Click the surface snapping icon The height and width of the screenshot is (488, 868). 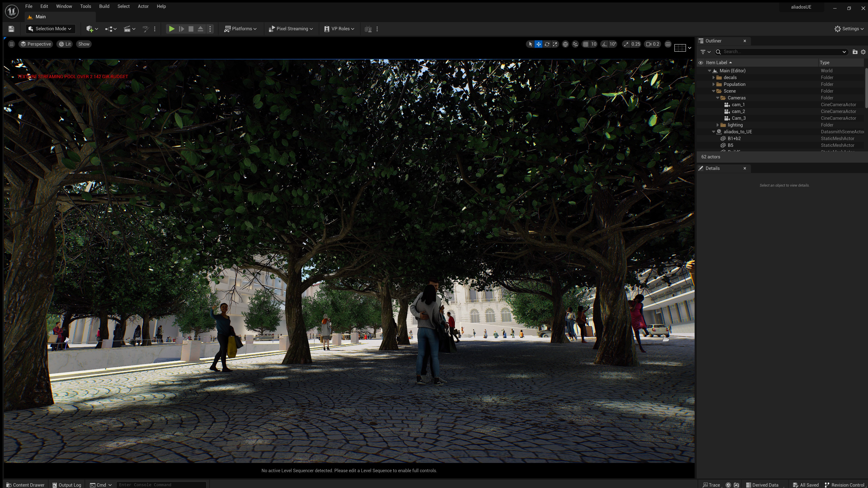click(575, 44)
